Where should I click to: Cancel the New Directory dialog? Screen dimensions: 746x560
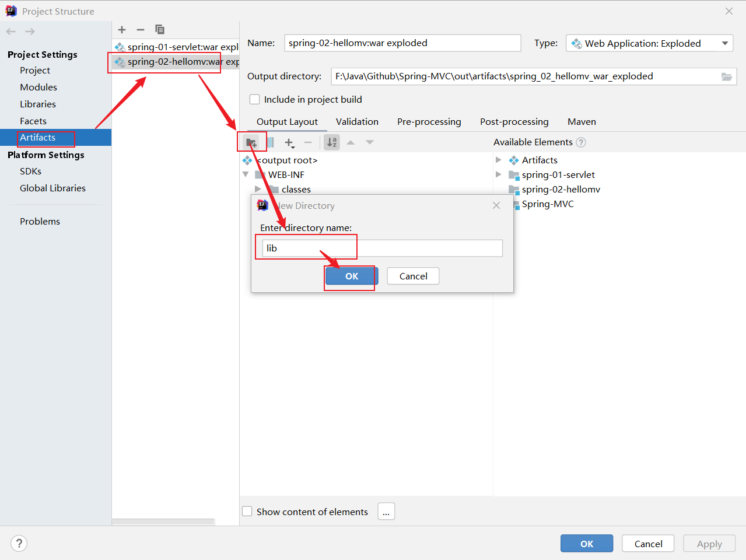point(413,276)
